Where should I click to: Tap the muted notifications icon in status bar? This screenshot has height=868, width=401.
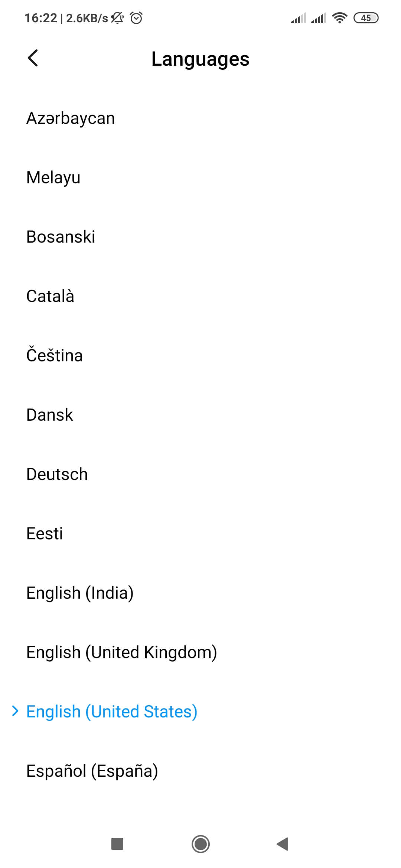(117, 18)
